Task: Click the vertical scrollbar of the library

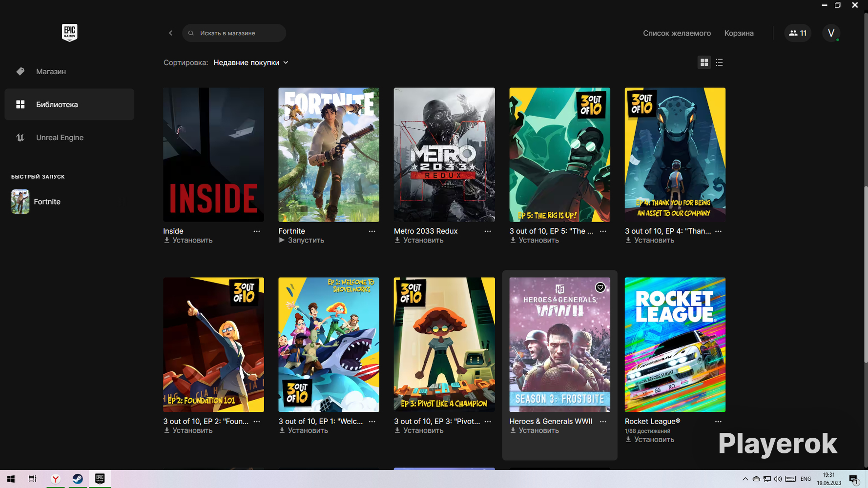Action: [x=866, y=273]
